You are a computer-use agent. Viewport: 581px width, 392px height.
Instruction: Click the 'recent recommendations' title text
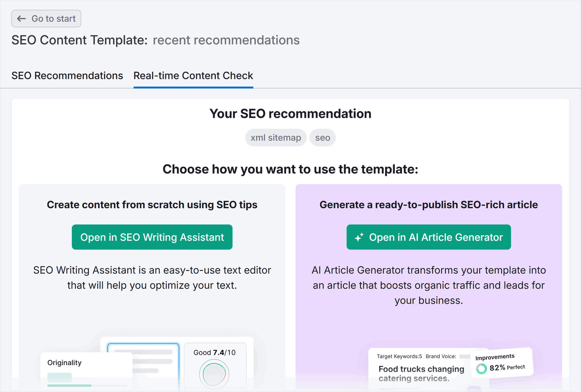pyautogui.click(x=226, y=40)
